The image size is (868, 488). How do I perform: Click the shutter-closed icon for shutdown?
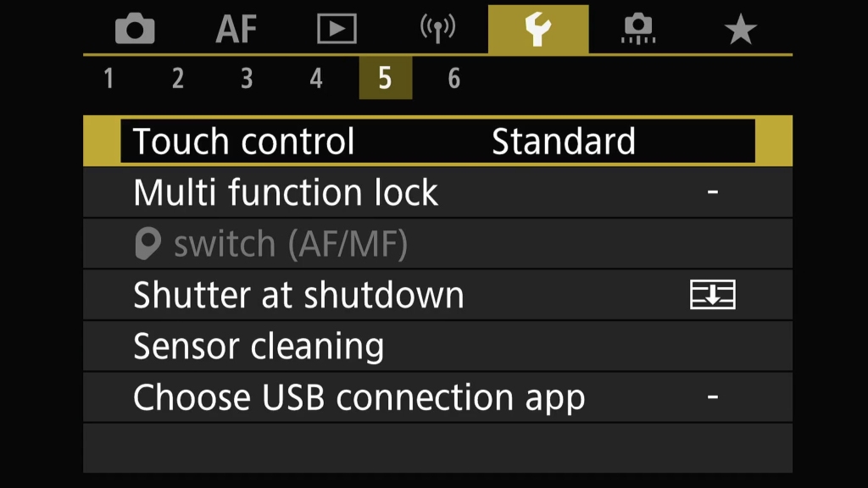(x=712, y=294)
